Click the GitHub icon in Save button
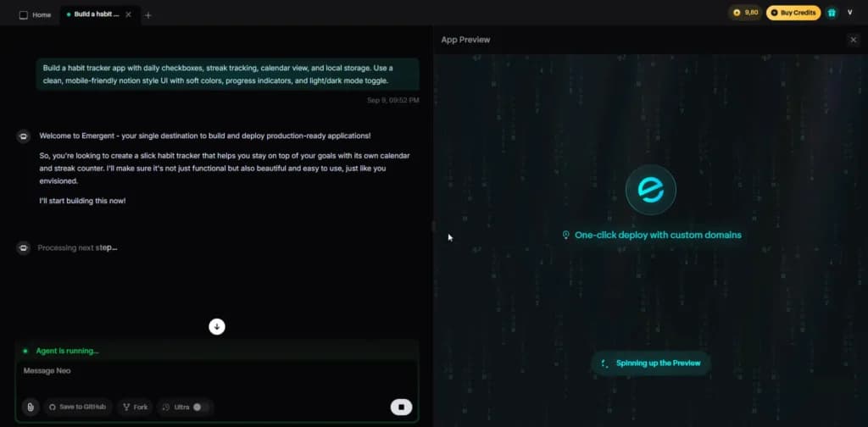 pyautogui.click(x=53, y=407)
